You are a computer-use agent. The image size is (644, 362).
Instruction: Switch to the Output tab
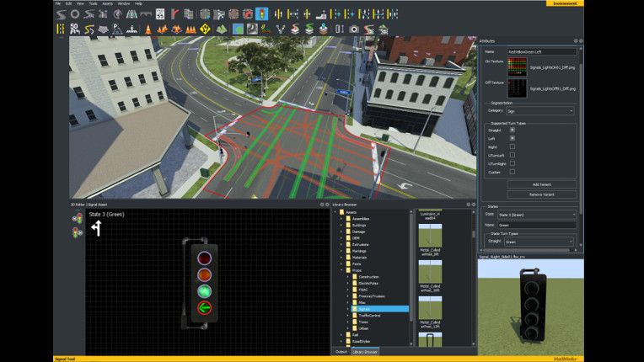pyautogui.click(x=341, y=352)
